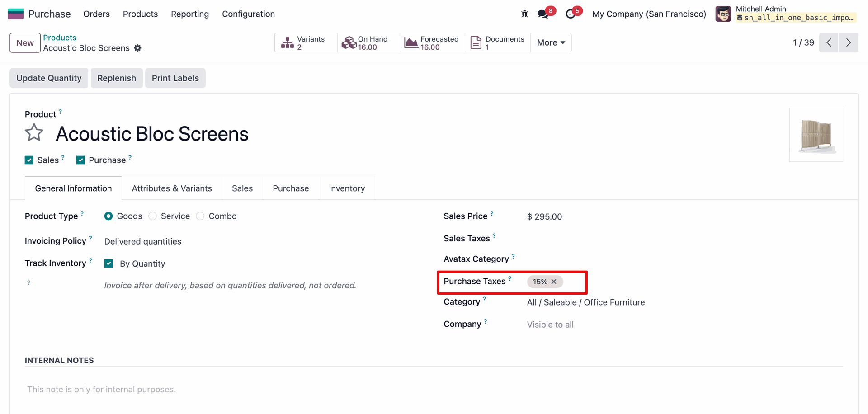The height and width of the screenshot is (414, 868).
Task: Mark product as favorite with star
Action: coord(34,133)
